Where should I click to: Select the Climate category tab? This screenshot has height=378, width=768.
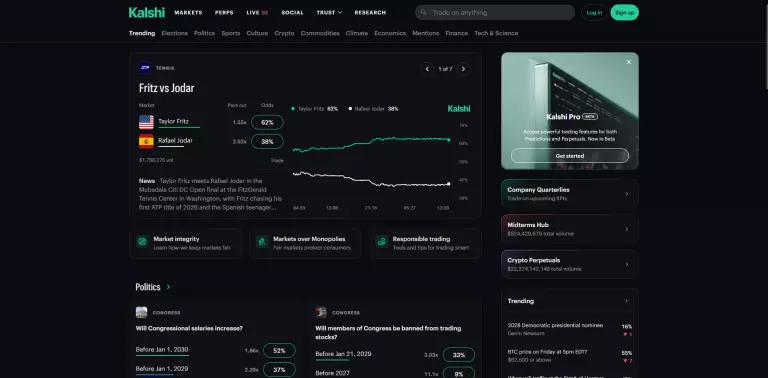point(357,33)
